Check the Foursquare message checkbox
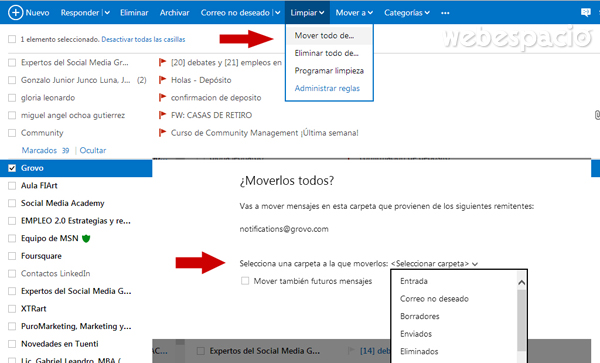 12,256
